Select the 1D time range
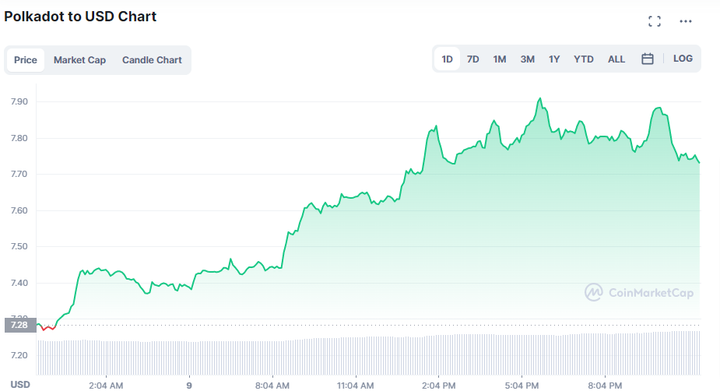Image resolution: width=720 pixels, height=392 pixels. 447,59
